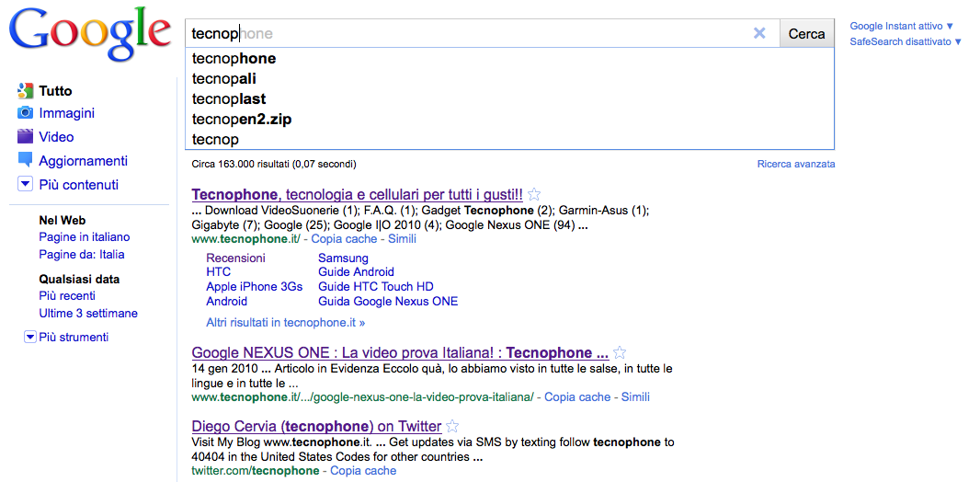Open the Ricerca avanzata link

(x=795, y=164)
